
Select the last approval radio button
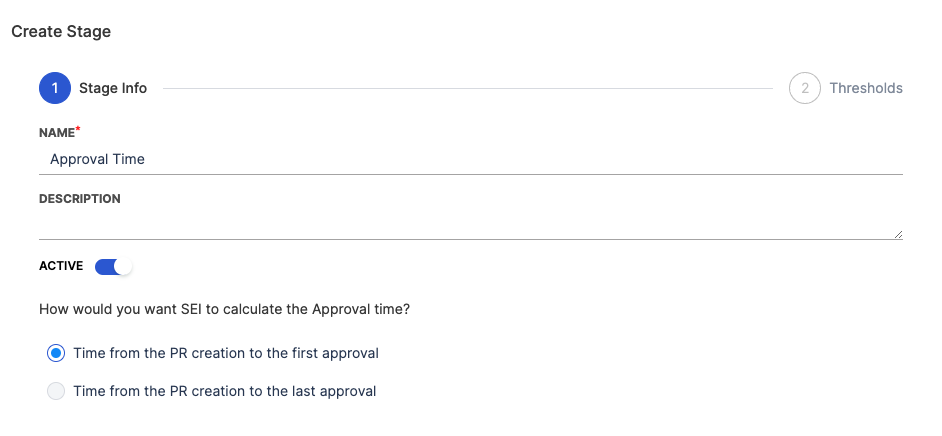56,391
